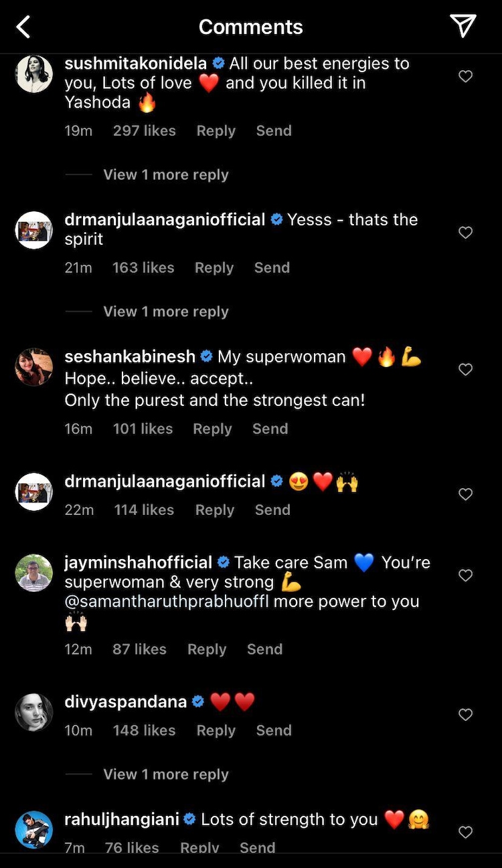Select the Comments header title
This screenshot has height=868, width=502.
tap(250, 27)
